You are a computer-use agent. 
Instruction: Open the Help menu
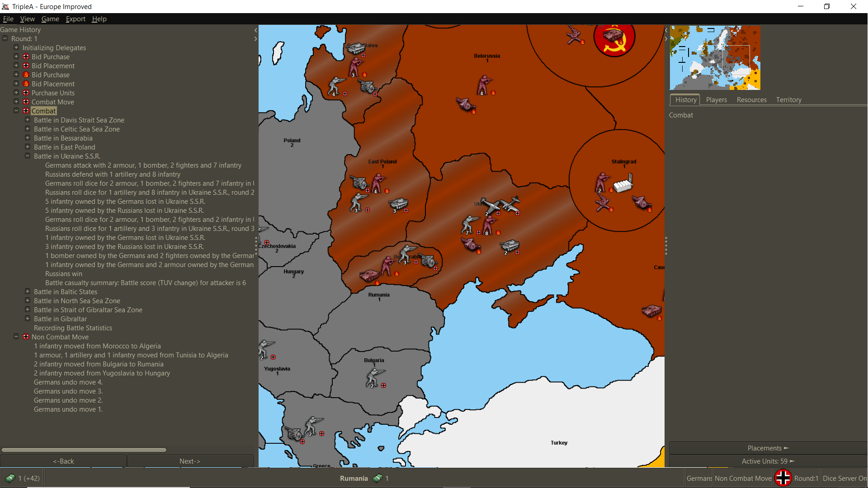tap(99, 19)
